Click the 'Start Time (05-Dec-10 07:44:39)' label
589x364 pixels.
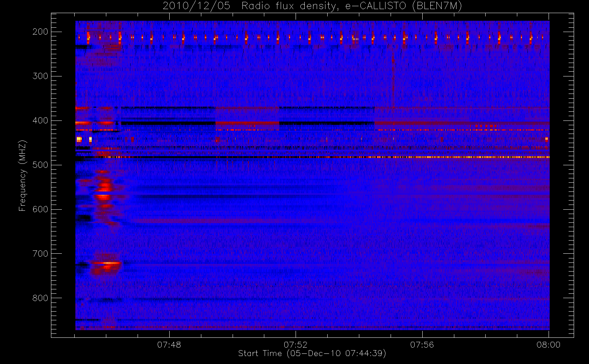312,353
